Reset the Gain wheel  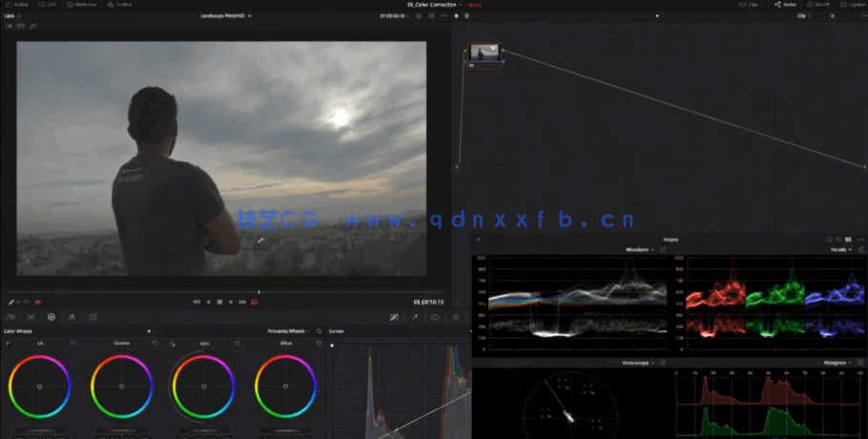237,344
